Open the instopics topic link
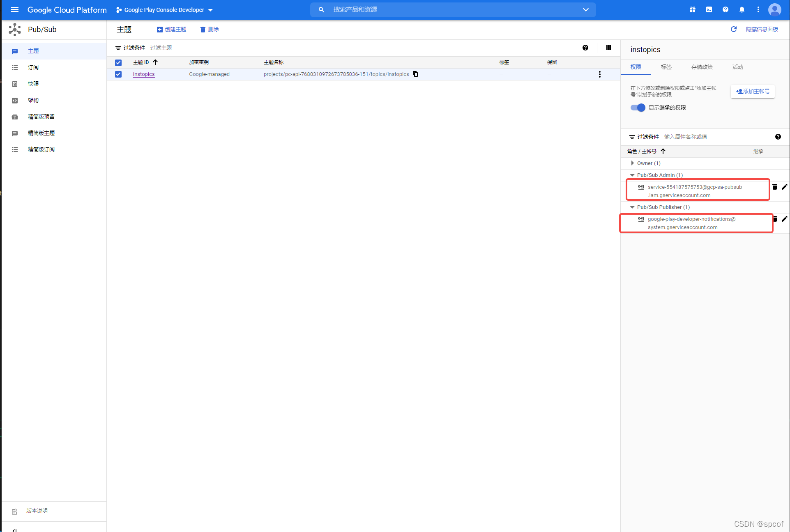The image size is (790, 532). [x=144, y=74]
